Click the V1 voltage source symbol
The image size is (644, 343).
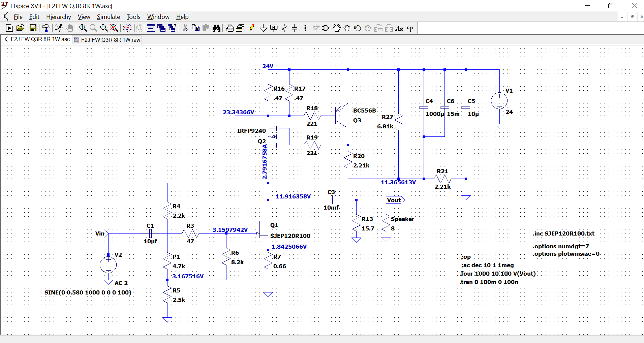tap(499, 101)
